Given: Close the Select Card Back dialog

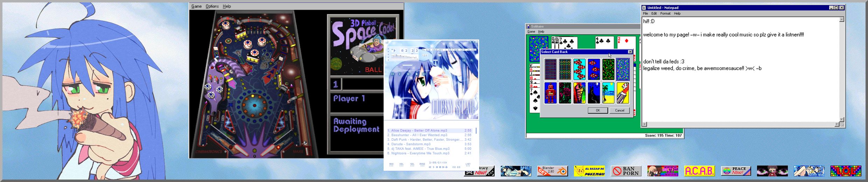Looking at the screenshot, I should pos(630,52).
